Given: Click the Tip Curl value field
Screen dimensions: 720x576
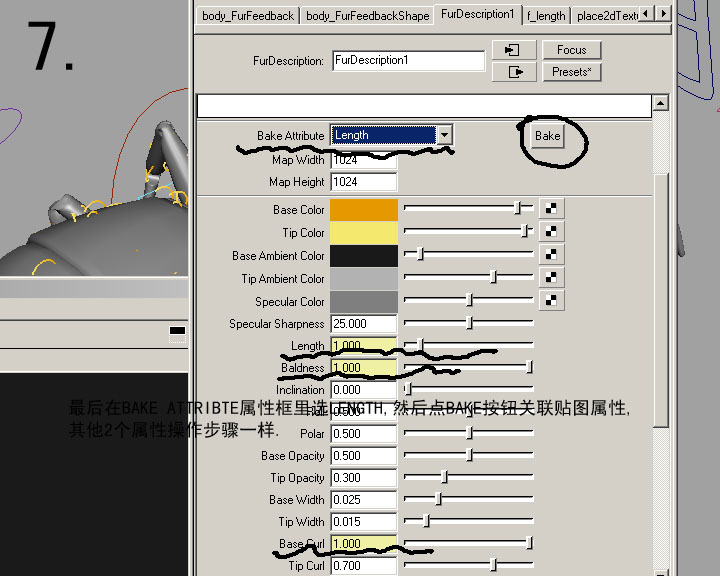Looking at the screenshot, I should tap(364, 566).
